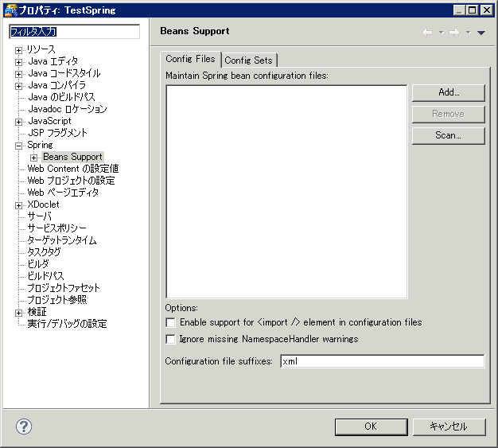The height and width of the screenshot is (448, 498).
Task: Select ビルダ in the tree
Action: pyautogui.click(x=38, y=264)
